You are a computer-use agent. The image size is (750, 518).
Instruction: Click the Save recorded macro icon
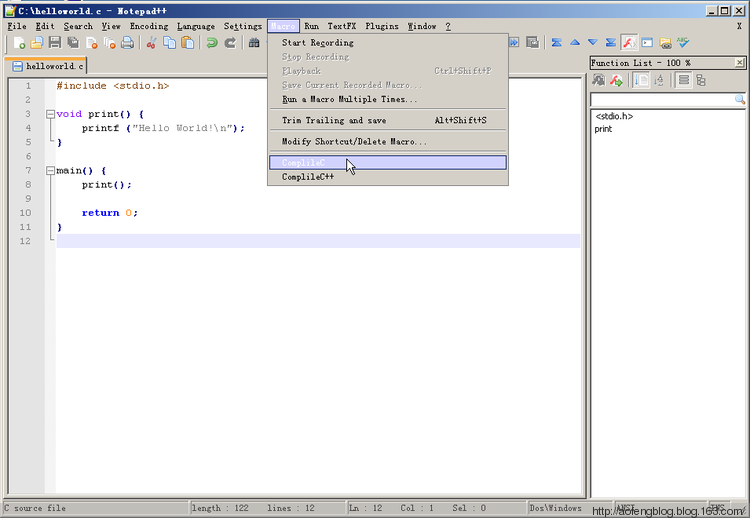click(532, 43)
